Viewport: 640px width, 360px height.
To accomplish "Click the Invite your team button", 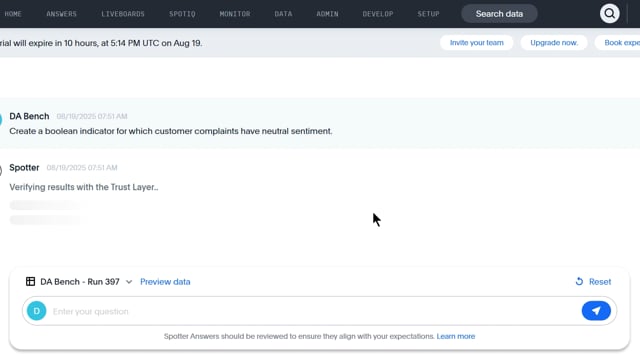I will coord(476,43).
